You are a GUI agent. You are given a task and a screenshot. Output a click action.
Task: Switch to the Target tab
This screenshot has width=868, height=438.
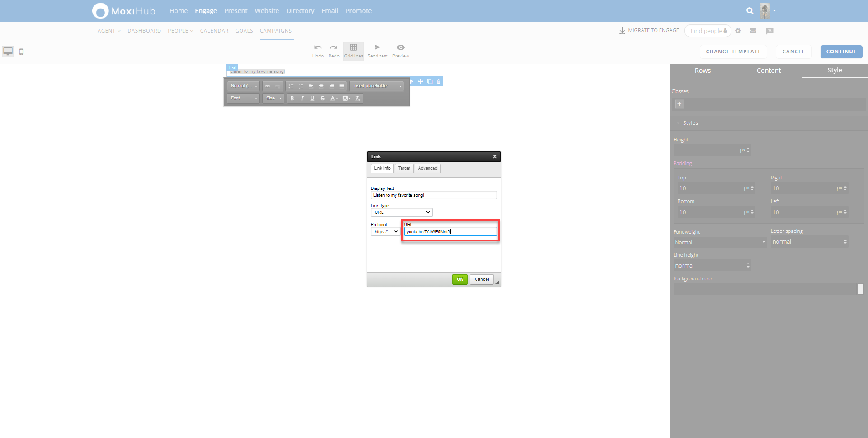coord(404,168)
